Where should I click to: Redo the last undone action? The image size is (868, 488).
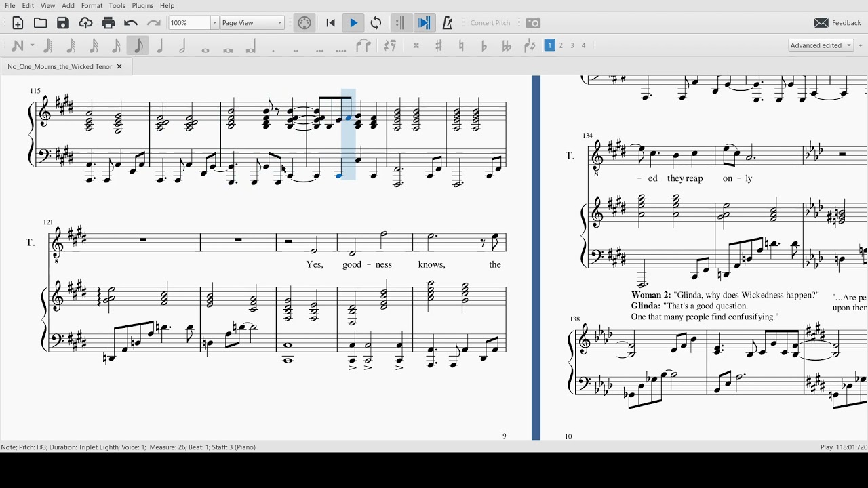(154, 23)
